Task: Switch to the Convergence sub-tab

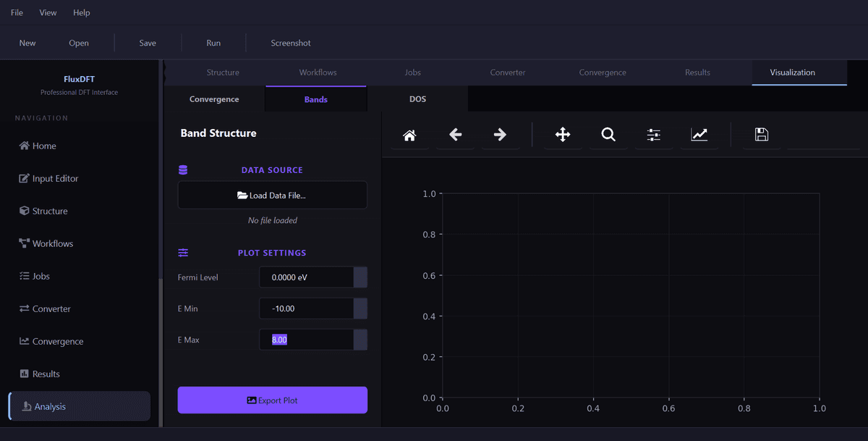Action: click(x=214, y=99)
